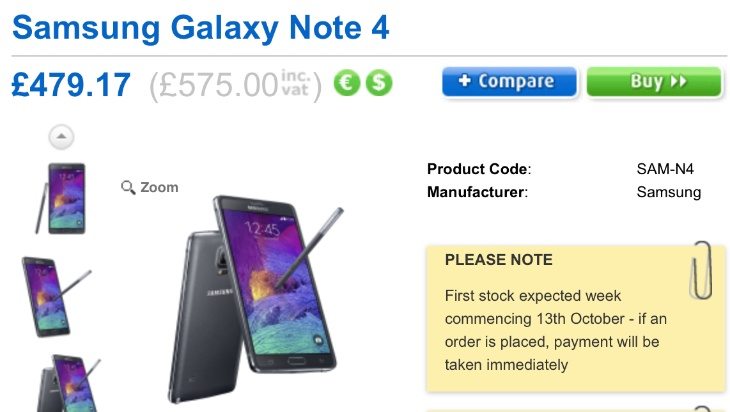Open the Zoom link for product image
Image resolution: width=730 pixels, height=412 pixels.
[x=149, y=187]
